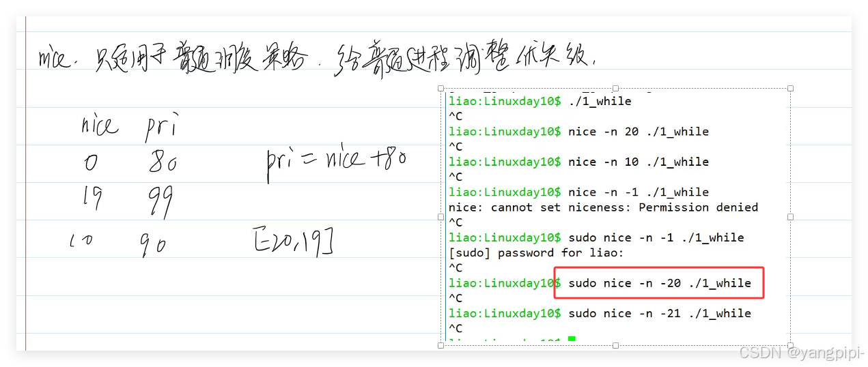
Task: Click the bottom-right handle of the terminal image
Action: (790, 345)
